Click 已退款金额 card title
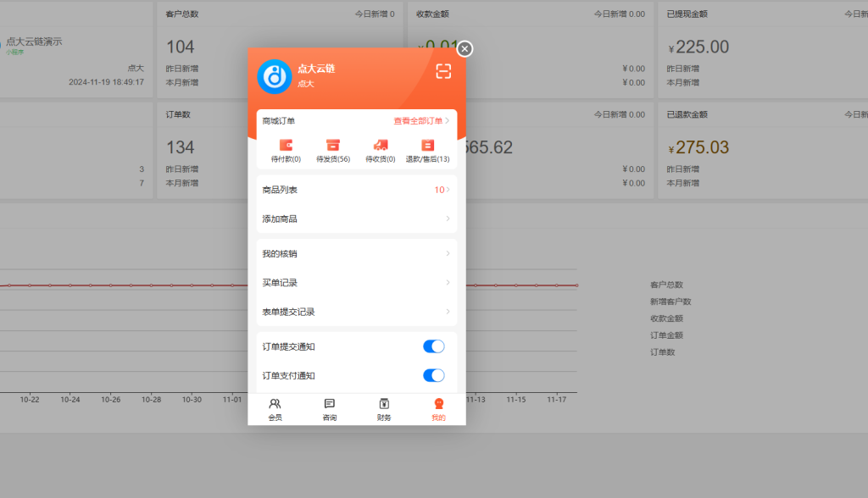This screenshot has width=868, height=498. click(x=687, y=114)
